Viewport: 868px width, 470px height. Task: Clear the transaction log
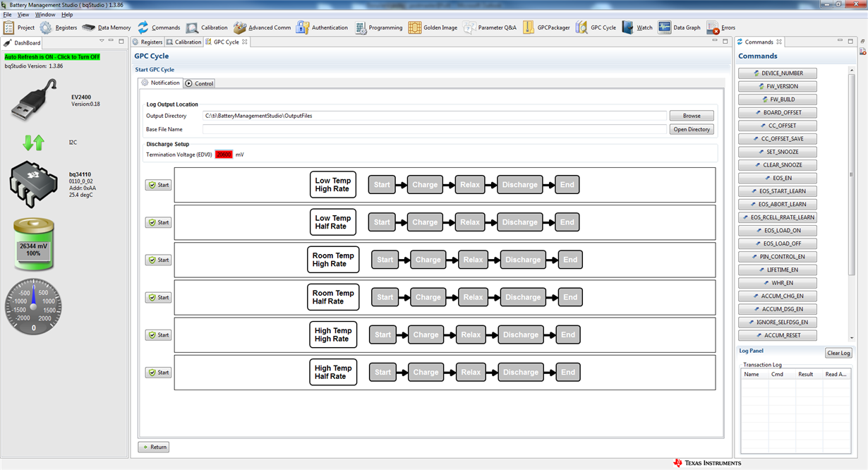[x=838, y=353]
